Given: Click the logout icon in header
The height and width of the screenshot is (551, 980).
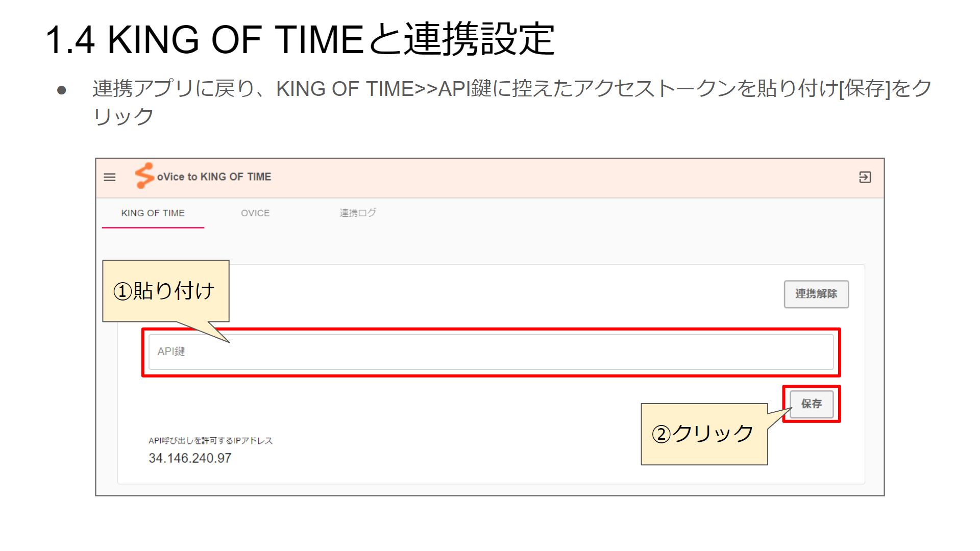Looking at the screenshot, I should click(x=865, y=177).
